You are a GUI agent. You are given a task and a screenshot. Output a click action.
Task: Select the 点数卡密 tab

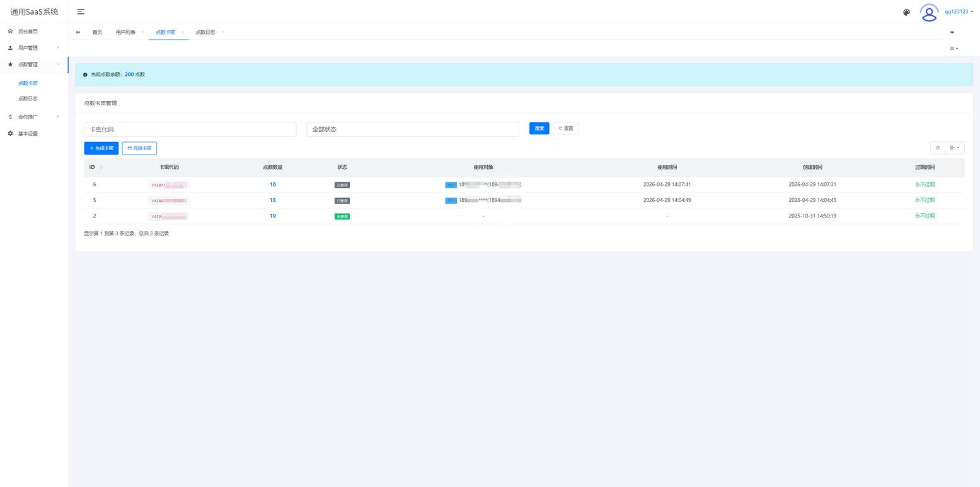tap(165, 32)
